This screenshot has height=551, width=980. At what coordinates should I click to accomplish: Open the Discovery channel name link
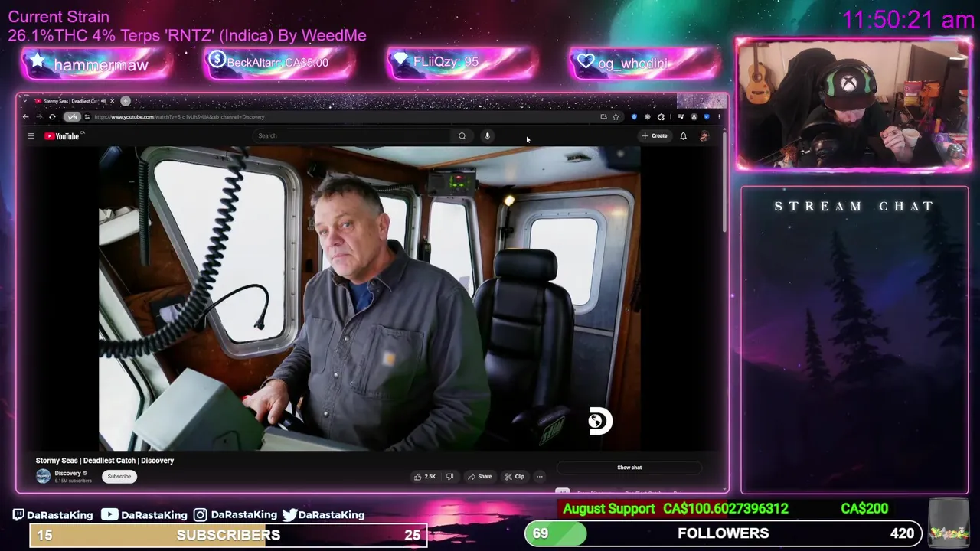point(67,473)
